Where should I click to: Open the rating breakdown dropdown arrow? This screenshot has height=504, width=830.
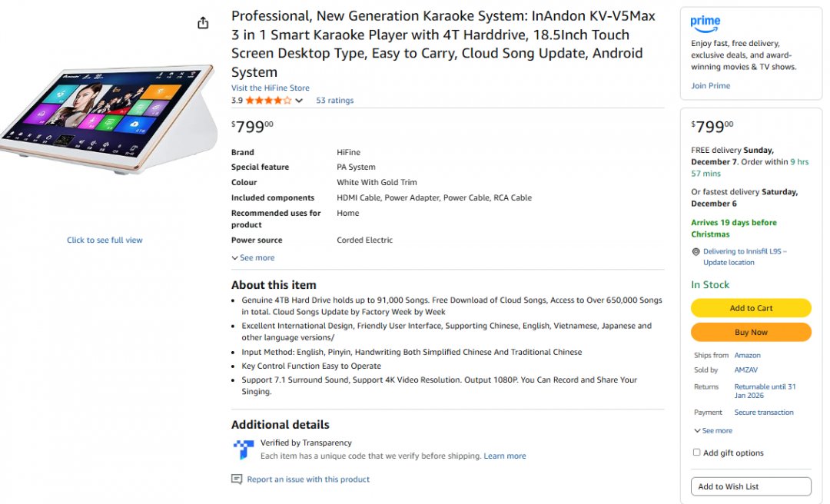click(299, 101)
